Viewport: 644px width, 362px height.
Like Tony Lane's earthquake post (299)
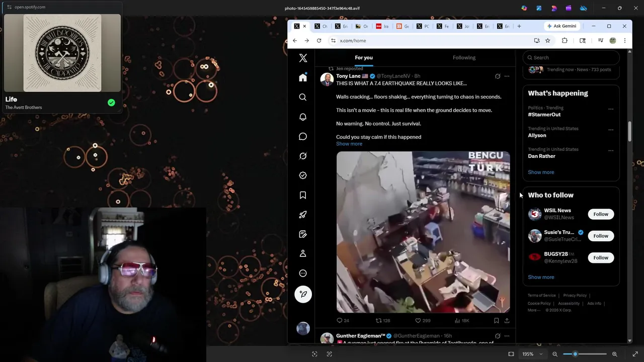423,320
